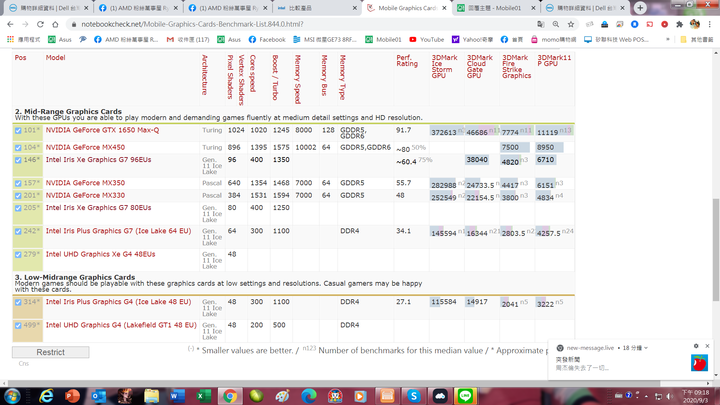Uncheck the GeForce GTX 1650 Max-Q row checkbox
The image size is (720, 405).
18,131
